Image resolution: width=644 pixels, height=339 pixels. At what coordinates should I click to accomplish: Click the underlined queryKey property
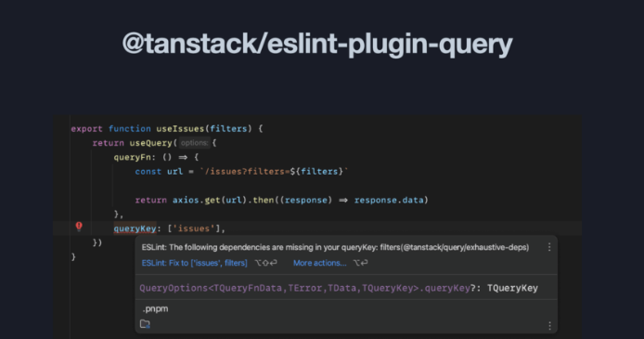pos(135,228)
